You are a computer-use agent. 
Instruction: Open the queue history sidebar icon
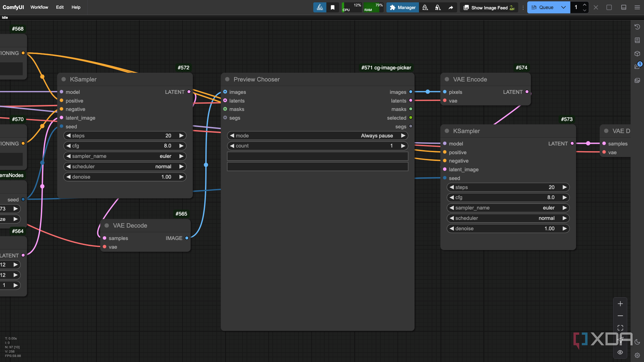(637, 27)
